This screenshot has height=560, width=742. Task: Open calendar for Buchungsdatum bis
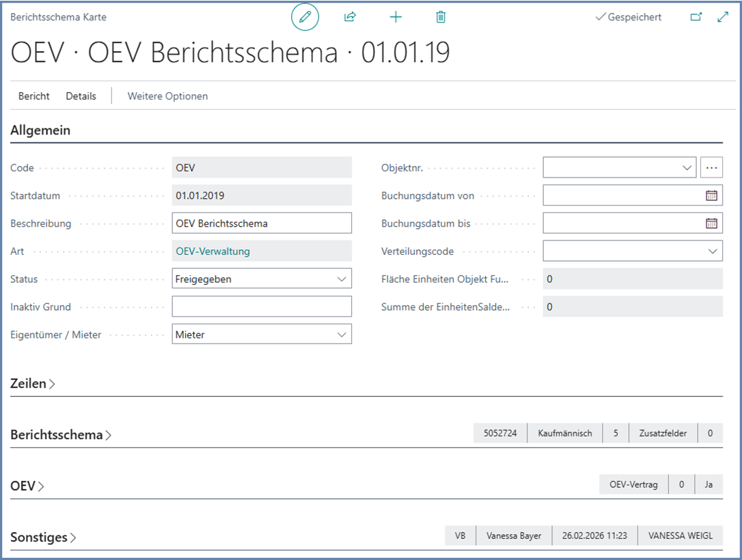point(711,223)
